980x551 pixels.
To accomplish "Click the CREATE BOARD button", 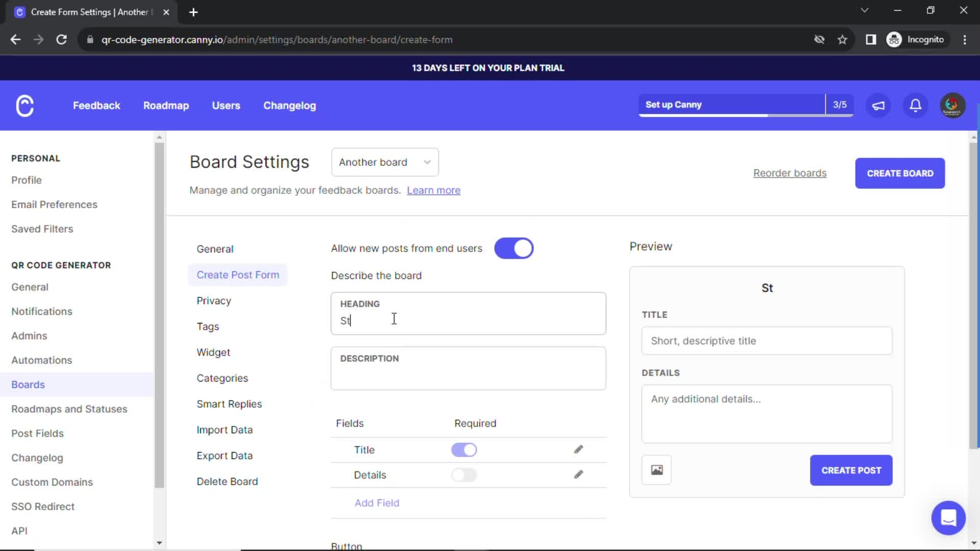I will click(899, 173).
